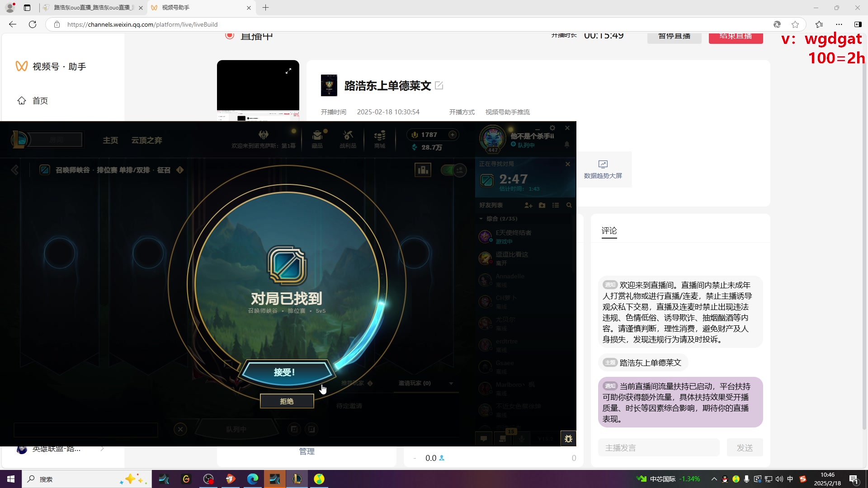868x488 pixels.
Task: Open the lobby info diamond icon
Action: point(180,170)
